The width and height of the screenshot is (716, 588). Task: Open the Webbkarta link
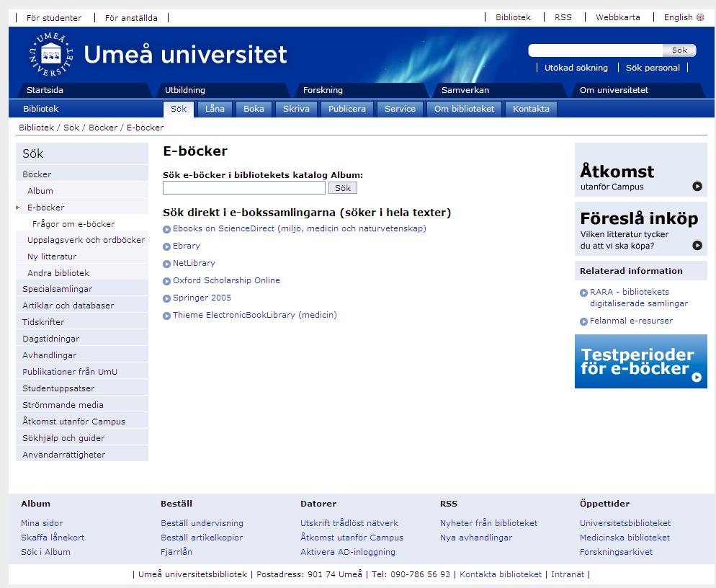click(x=618, y=17)
